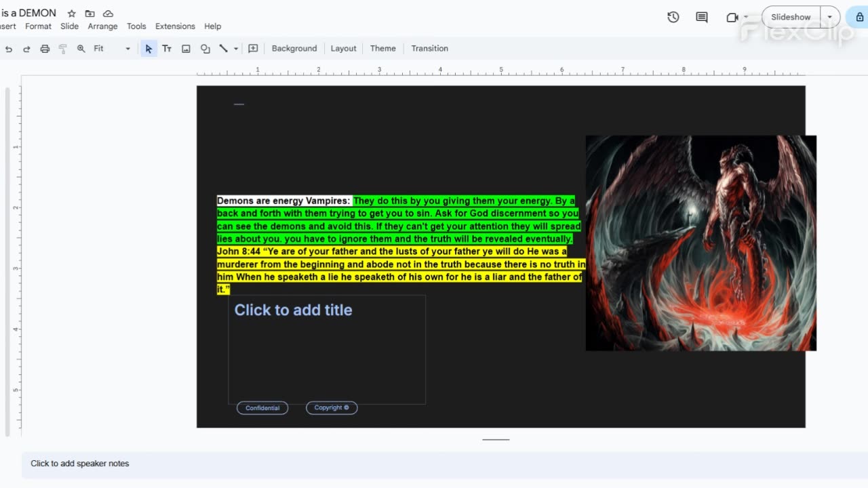Choose the Select cursor tool

coord(149,49)
